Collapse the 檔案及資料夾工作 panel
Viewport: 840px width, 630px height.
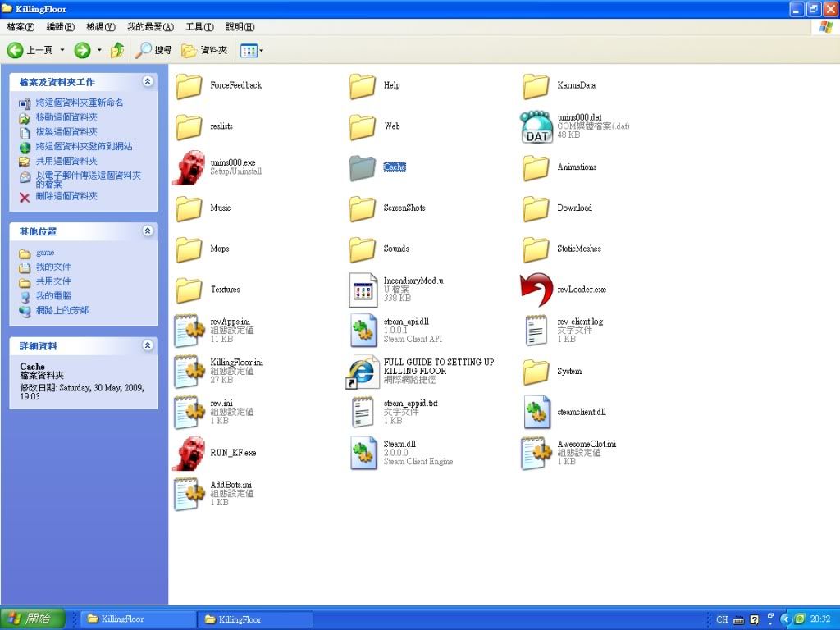148,82
